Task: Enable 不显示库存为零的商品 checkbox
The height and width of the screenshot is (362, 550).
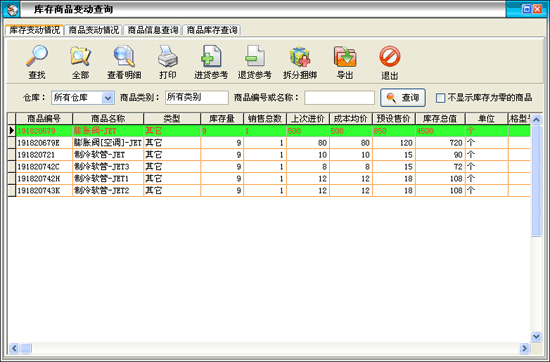Action: (441, 98)
